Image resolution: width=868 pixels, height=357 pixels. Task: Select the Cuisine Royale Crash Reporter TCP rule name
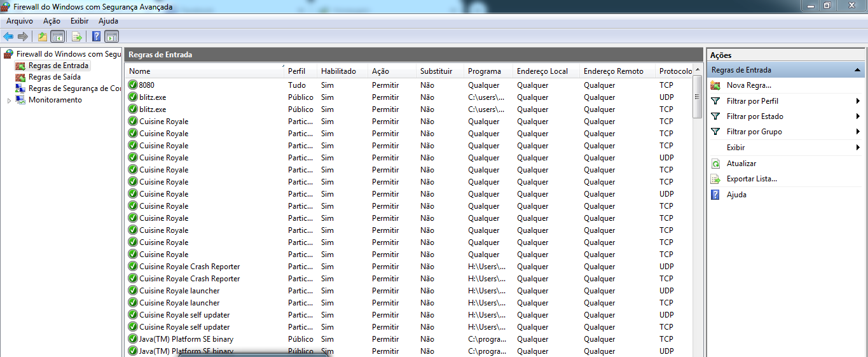coord(189,279)
